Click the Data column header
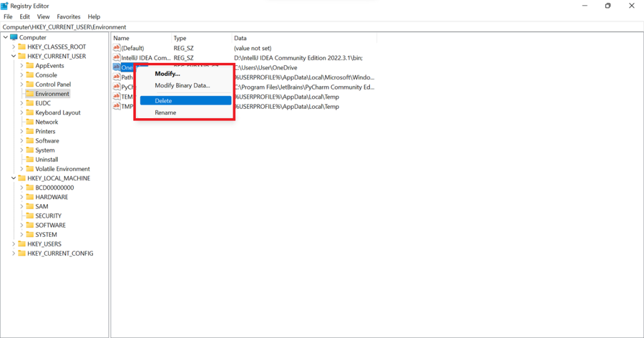This screenshot has height=338, width=644. coord(304,38)
